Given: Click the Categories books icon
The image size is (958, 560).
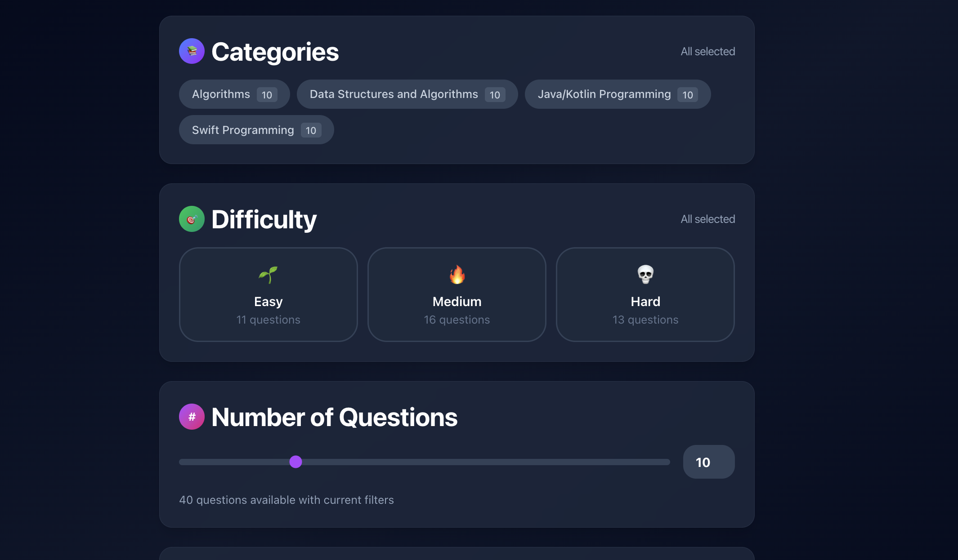Looking at the screenshot, I should coord(192,51).
